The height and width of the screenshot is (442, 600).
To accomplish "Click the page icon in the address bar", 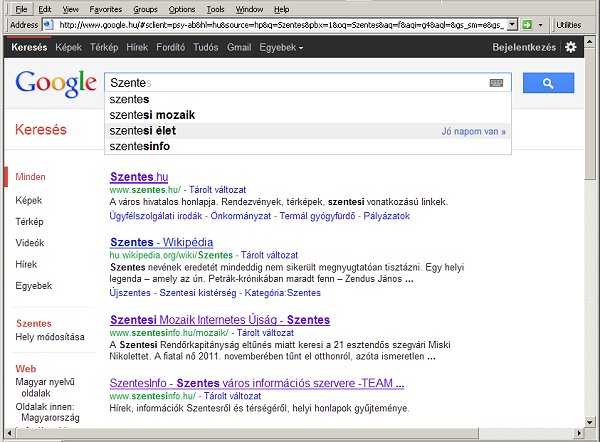I will pyautogui.click(x=47, y=25).
